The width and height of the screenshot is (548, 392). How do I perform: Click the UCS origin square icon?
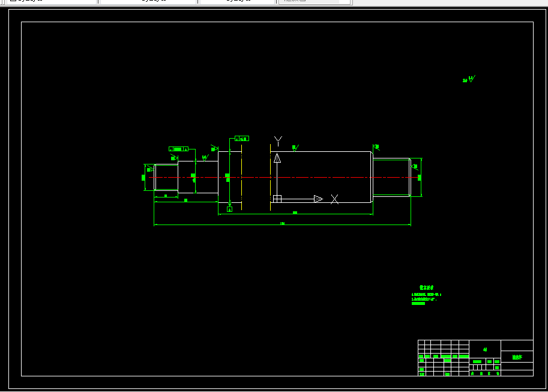277,199
